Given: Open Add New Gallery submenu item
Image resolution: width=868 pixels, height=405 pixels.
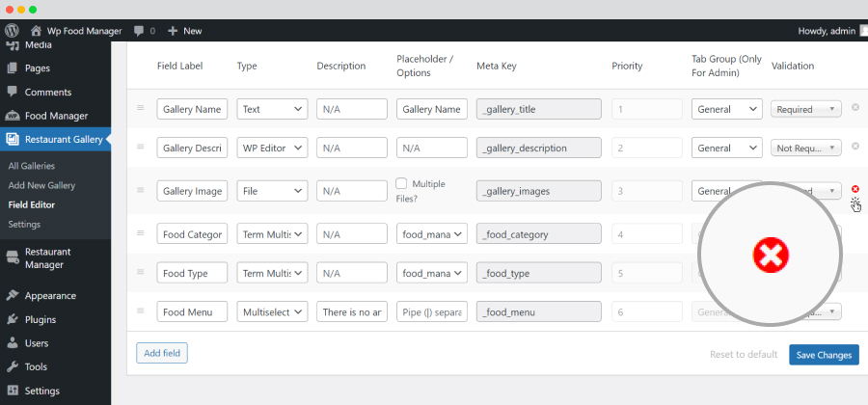Looking at the screenshot, I should point(41,185).
